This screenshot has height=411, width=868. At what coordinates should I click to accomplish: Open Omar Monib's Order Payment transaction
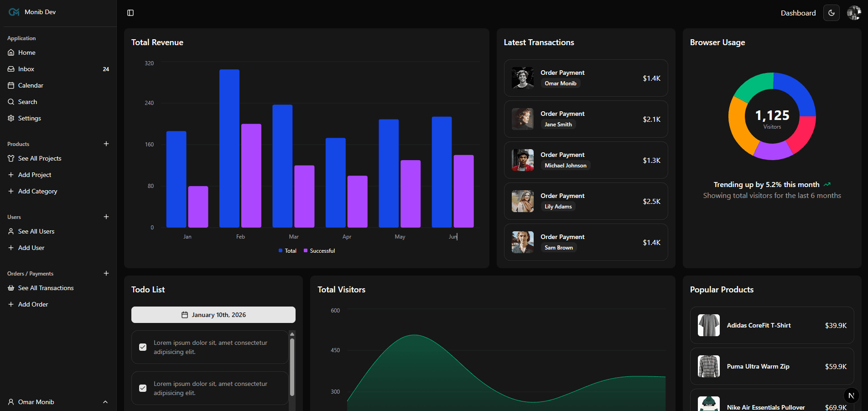point(586,78)
